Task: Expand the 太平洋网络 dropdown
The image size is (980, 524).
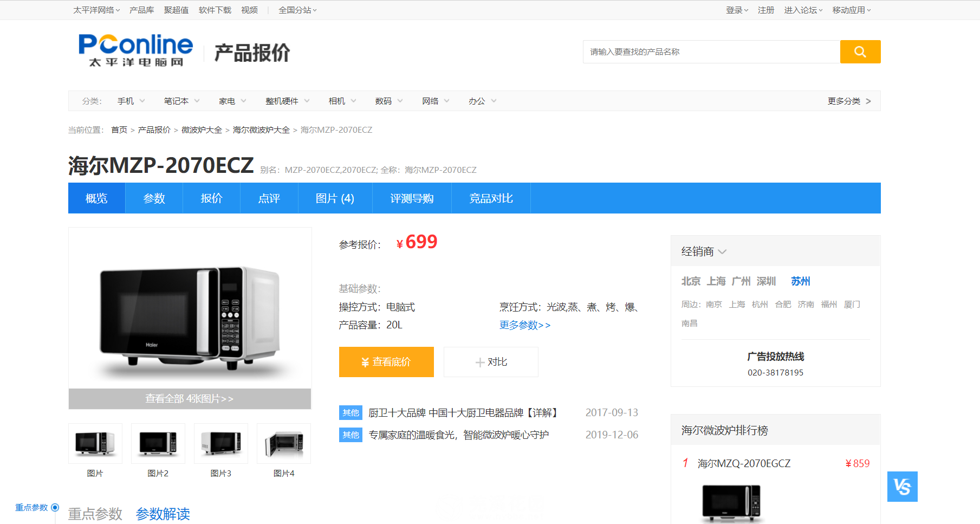Action: coord(96,10)
